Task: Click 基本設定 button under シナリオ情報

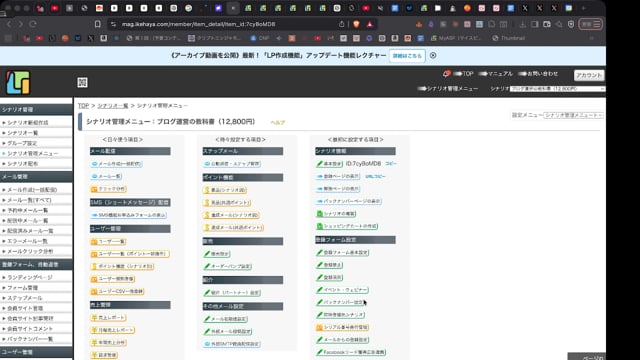Action: pos(329,164)
